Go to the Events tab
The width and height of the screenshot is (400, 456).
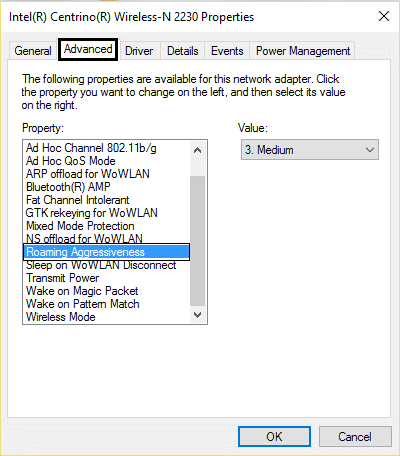pos(227,51)
